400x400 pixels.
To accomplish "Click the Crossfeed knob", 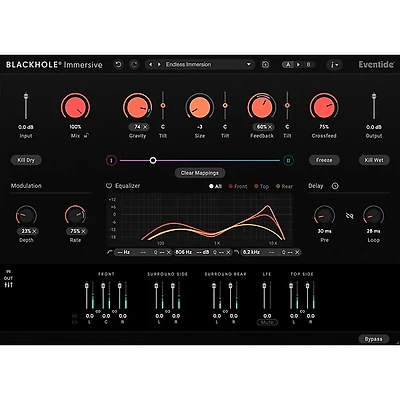I will point(324,106).
